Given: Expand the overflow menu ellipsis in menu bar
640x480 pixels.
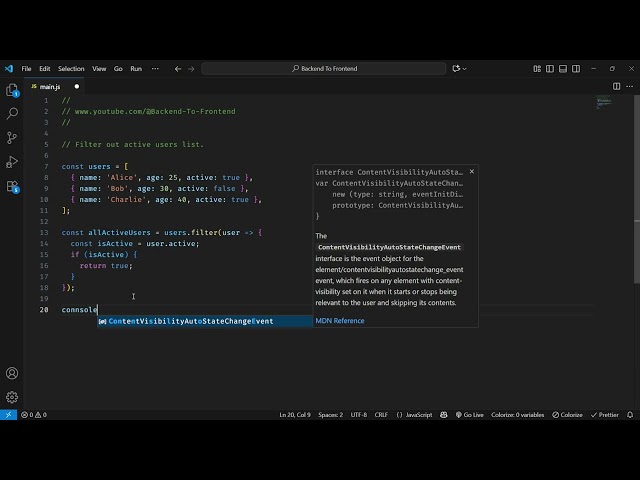Looking at the screenshot, I should [155, 69].
